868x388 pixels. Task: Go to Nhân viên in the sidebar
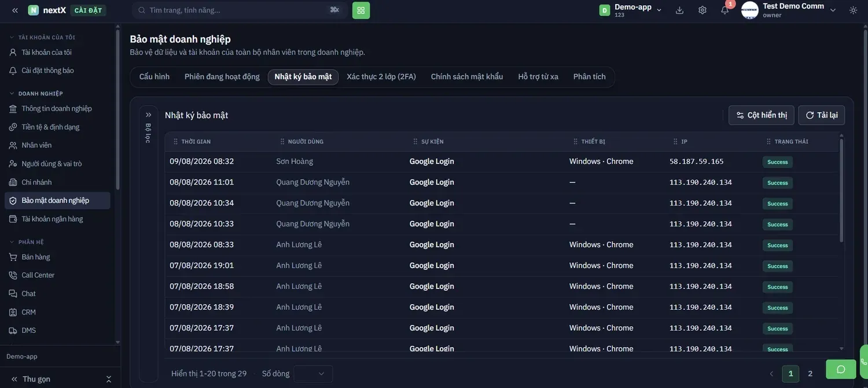58,145
